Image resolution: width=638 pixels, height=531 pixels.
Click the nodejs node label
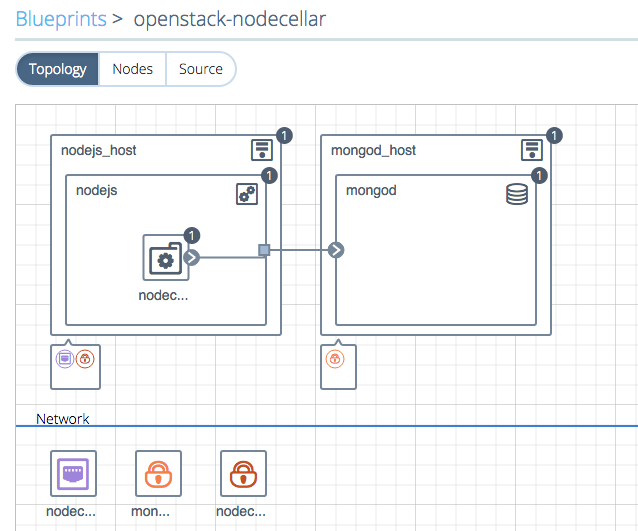click(x=96, y=190)
